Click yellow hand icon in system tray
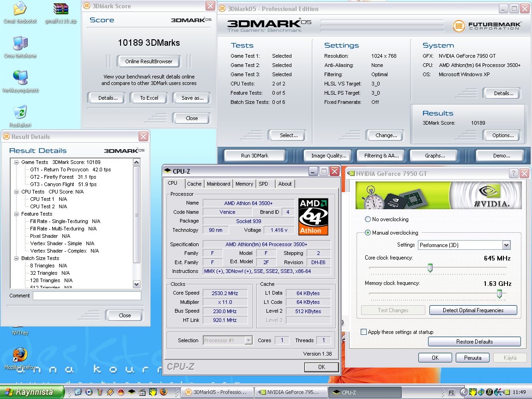 pos(472,392)
